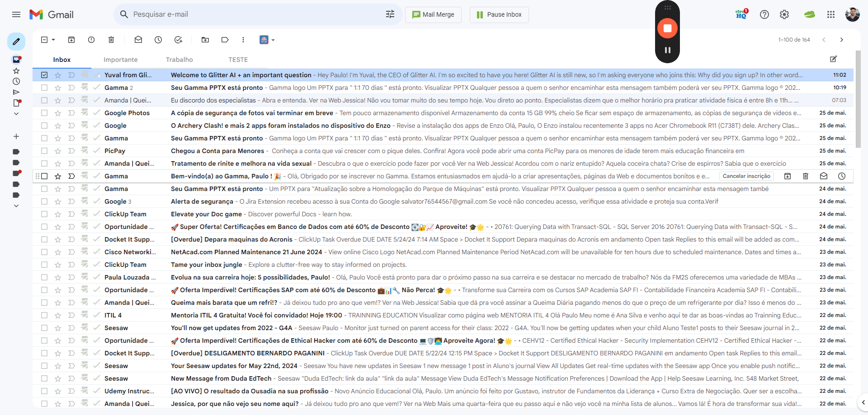Open search filter options icon
The width and height of the screenshot is (868, 415).
[390, 14]
